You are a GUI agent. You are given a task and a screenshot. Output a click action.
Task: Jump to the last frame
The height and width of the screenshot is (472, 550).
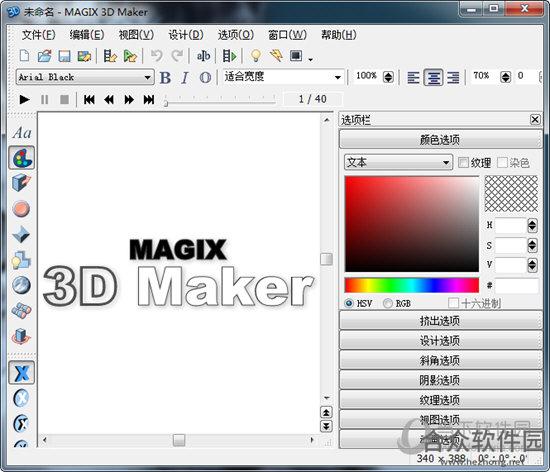(x=149, y=100)
